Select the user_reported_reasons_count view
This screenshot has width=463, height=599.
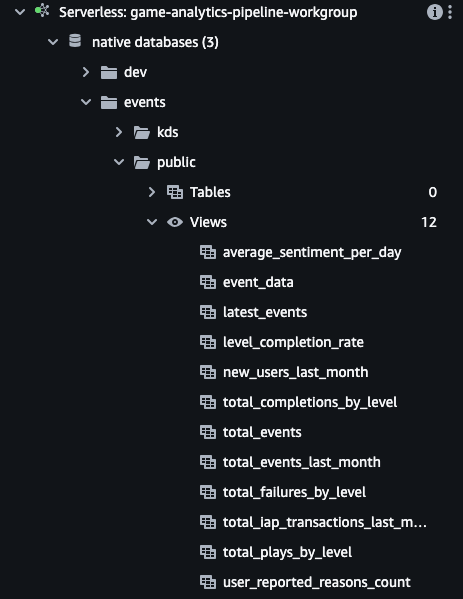coord(316,582)
